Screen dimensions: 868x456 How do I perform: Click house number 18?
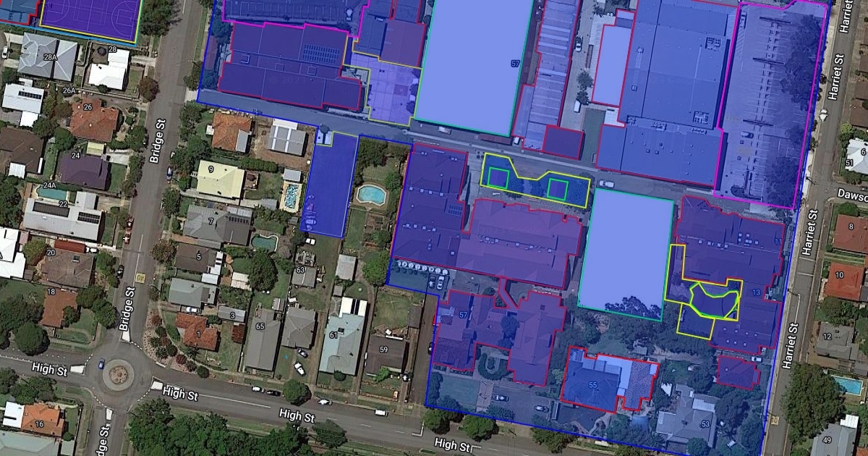pos(51,292)
